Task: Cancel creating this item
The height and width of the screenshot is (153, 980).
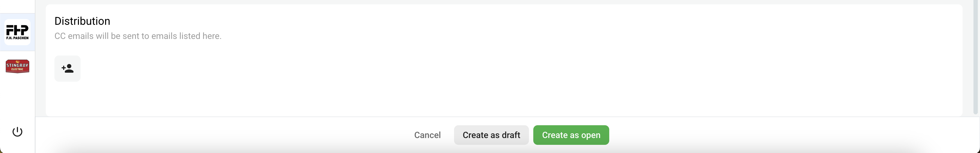Action: 427,135
